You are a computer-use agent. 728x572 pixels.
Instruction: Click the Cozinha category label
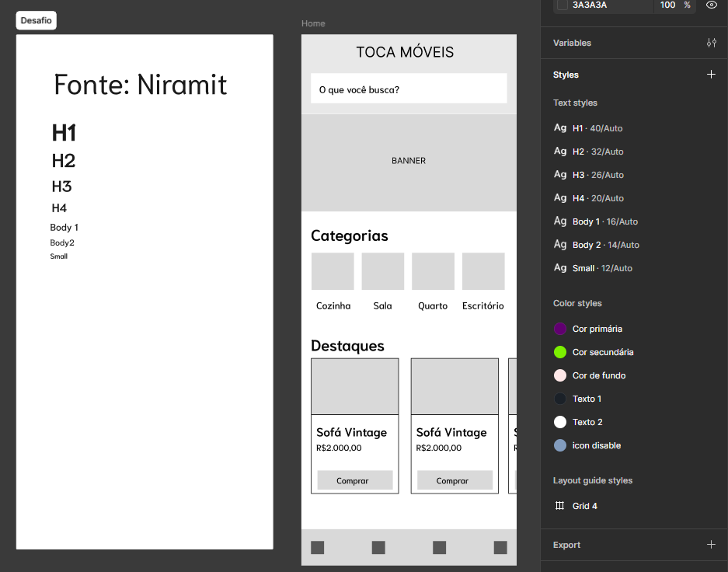click(333, 305)
